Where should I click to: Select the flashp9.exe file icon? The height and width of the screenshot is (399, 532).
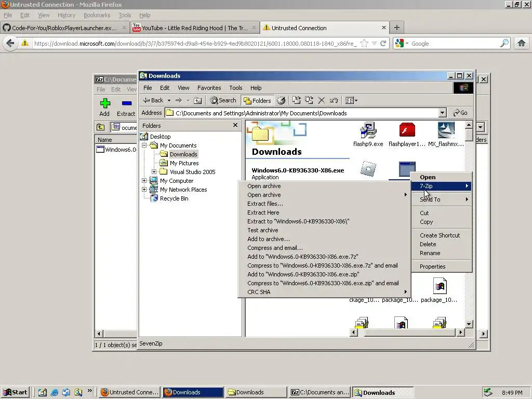(x=368, y=130)
